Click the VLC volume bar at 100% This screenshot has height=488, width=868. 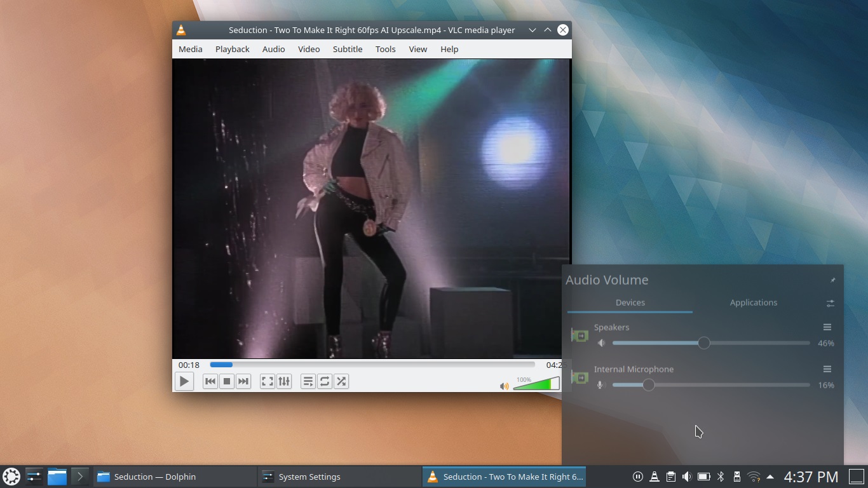click(536, 383)
